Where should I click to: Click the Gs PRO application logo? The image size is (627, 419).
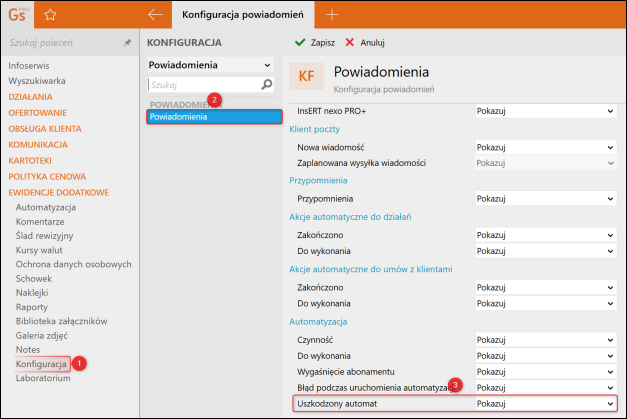point(17,14)
